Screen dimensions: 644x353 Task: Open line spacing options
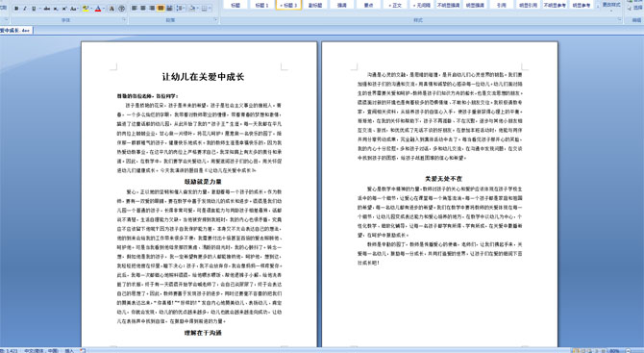tap(181, 9)
